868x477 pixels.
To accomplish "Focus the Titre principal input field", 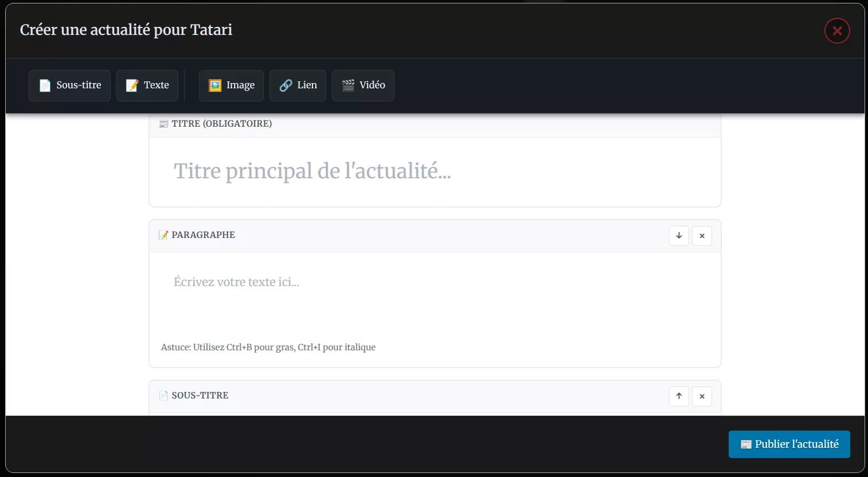I will (x=435, y=171).
